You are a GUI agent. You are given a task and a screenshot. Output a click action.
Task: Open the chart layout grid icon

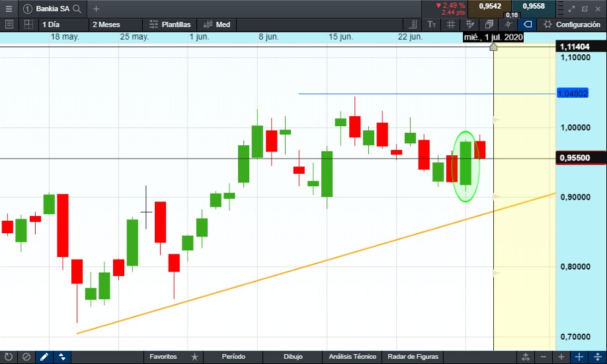pos(28,24)
